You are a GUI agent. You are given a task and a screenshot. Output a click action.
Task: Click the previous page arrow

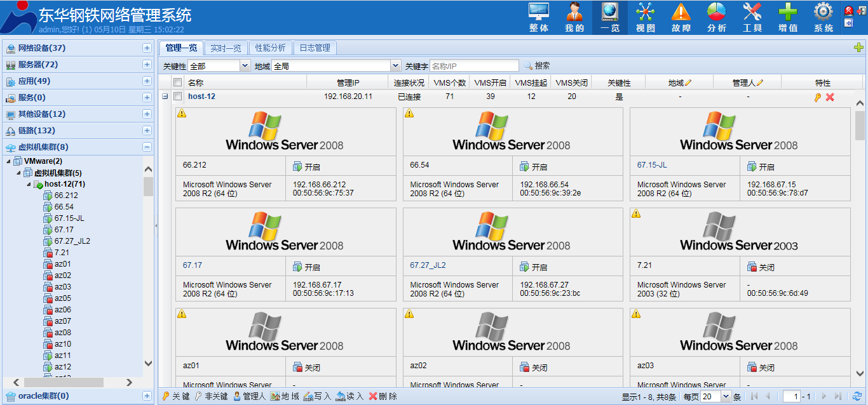tap(768, 396)
